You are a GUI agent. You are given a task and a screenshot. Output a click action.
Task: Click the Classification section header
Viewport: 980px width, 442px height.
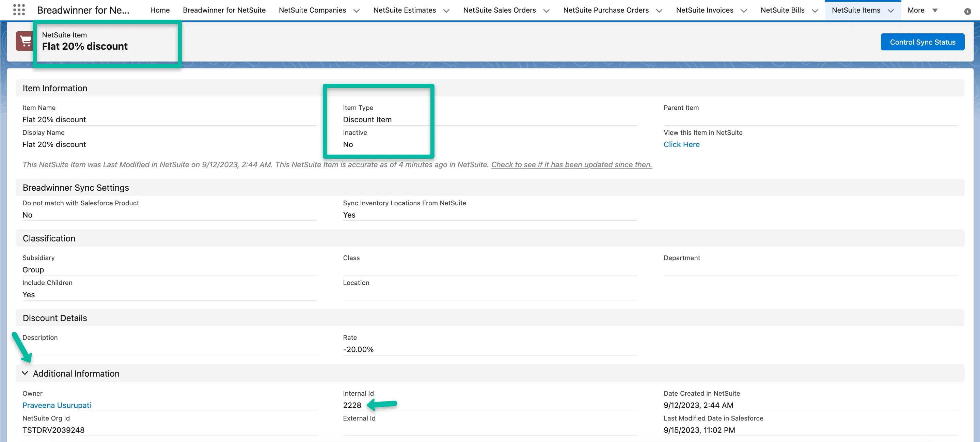coord(490,238)
